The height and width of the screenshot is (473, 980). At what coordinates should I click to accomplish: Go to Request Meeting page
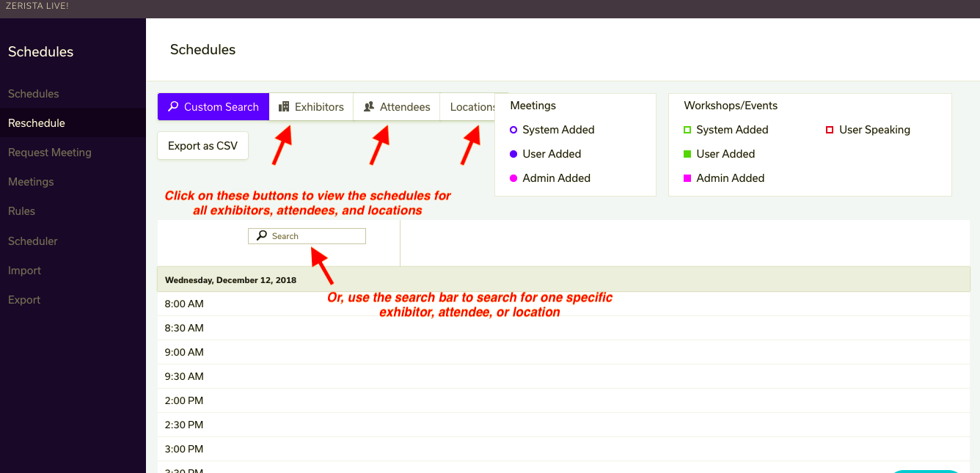[50, 153]
